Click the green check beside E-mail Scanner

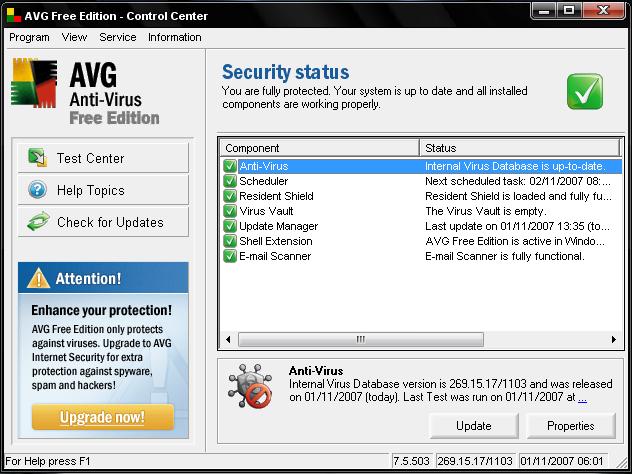[x=230, y=256]
